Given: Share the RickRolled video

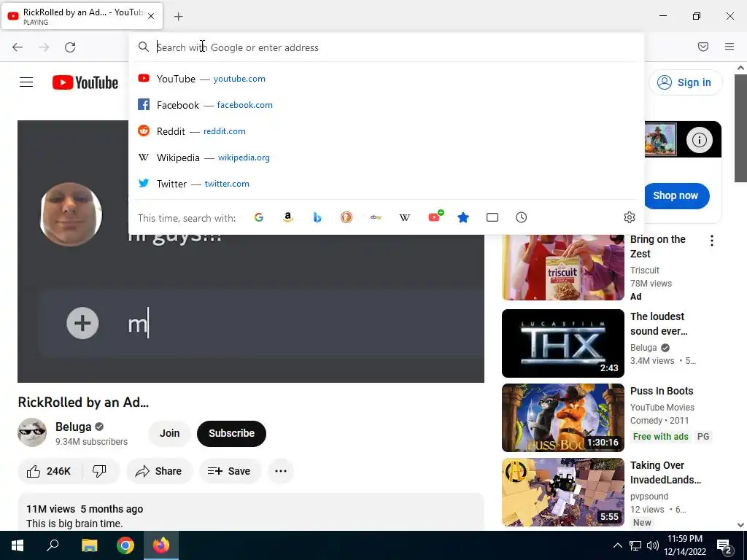Looking at the screenshot, I should tap(158, 471).
